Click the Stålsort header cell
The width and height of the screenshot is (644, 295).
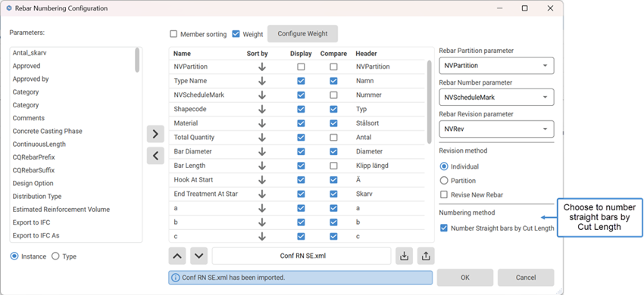tap(367, 123)
